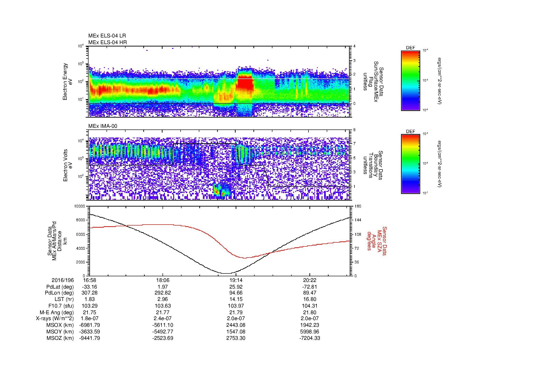Click the MSOZ value -7204.33
555x392 pixels.
[x=309, y=338]
